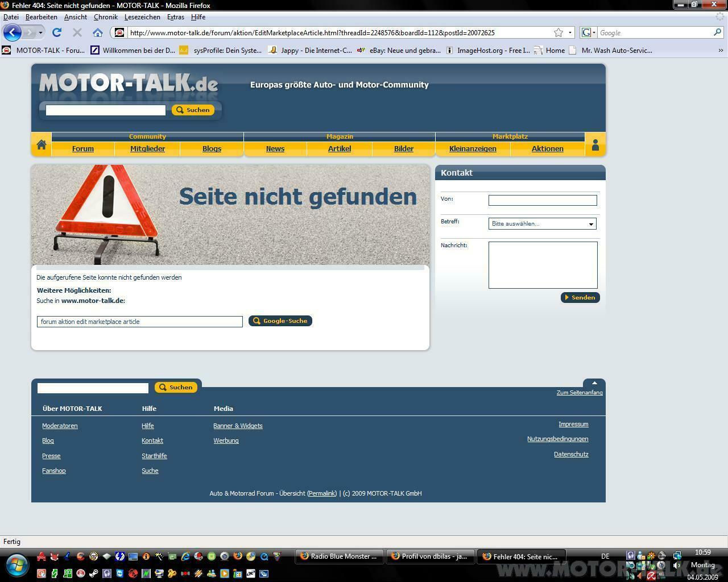Viewport: 728px width, 582px height.
Task: Click the footer Suchen button
Action: (176, 387)
